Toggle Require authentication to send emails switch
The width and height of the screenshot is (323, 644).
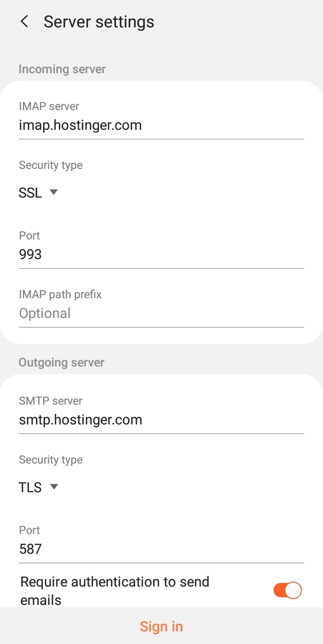[288, 590]
